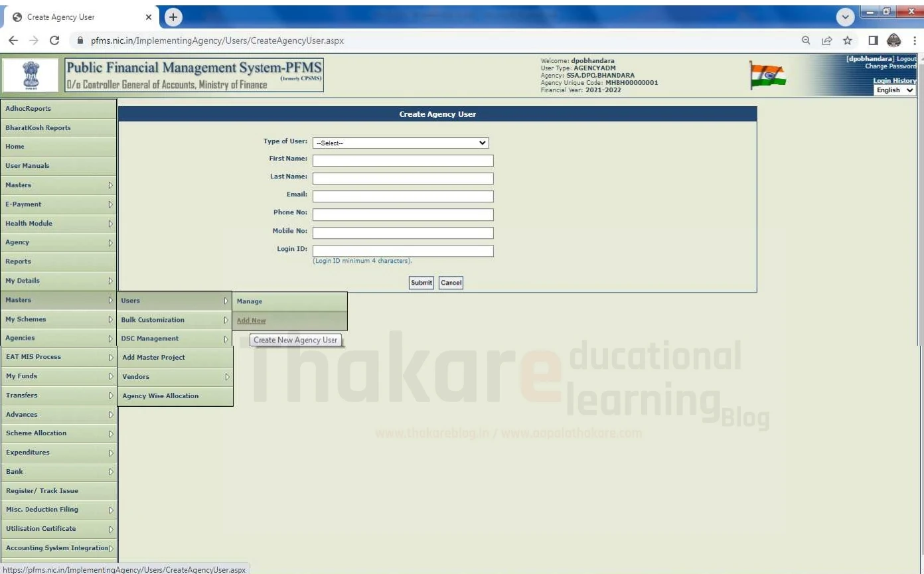
Task: Click the Cancel button
Action: pyautogui.click(x=451, y=283)
